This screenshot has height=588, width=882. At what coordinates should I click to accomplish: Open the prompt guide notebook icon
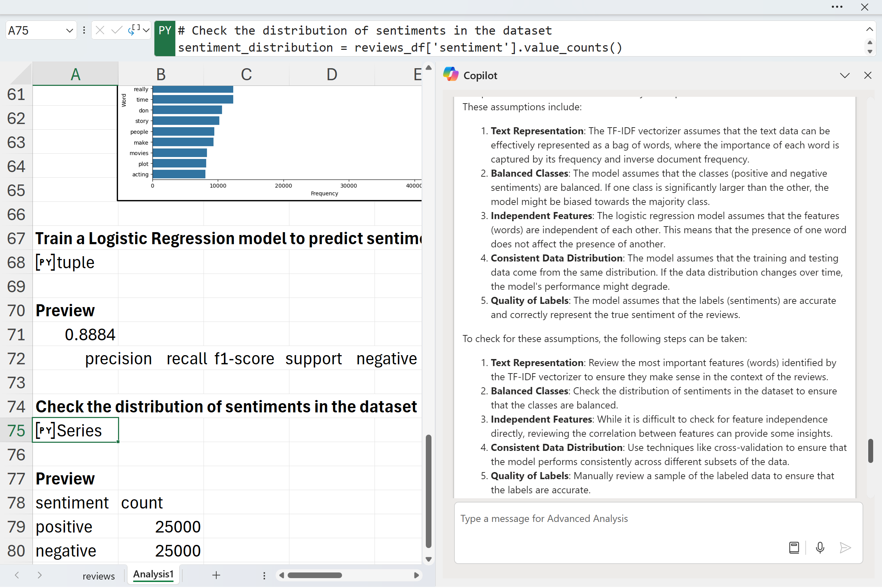794,548
